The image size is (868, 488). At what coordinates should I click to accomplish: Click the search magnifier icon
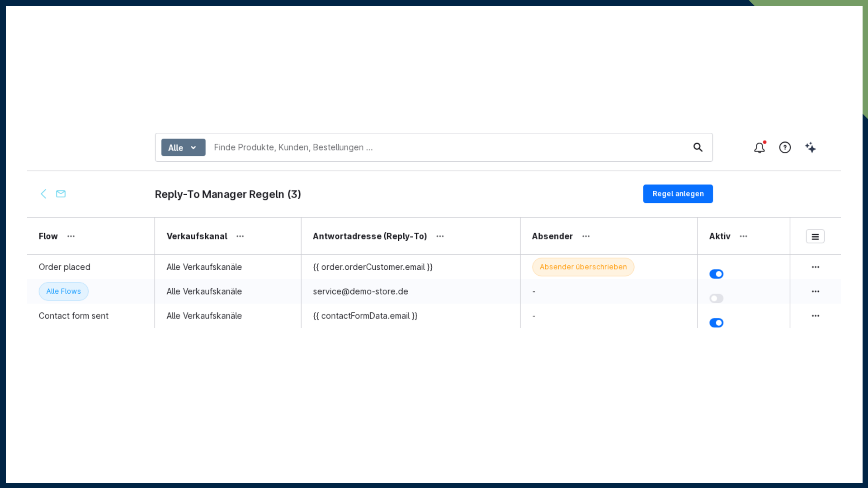coord(698,147)
